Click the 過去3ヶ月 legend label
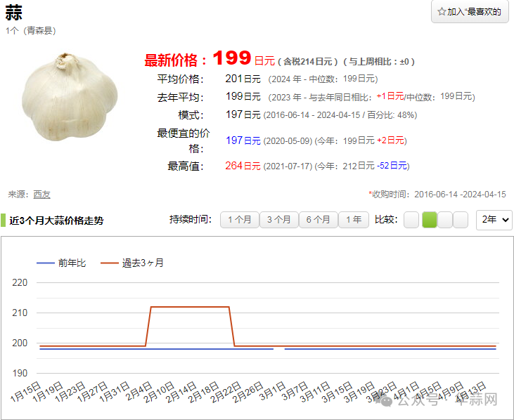The height and width of the screenshot is (420, 514). point(143,263)
